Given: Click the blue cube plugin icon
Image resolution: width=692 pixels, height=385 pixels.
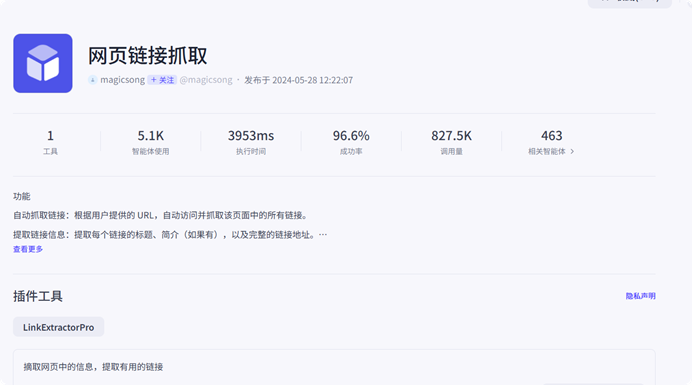Looking at the screenshot, I should pos(43,63).
